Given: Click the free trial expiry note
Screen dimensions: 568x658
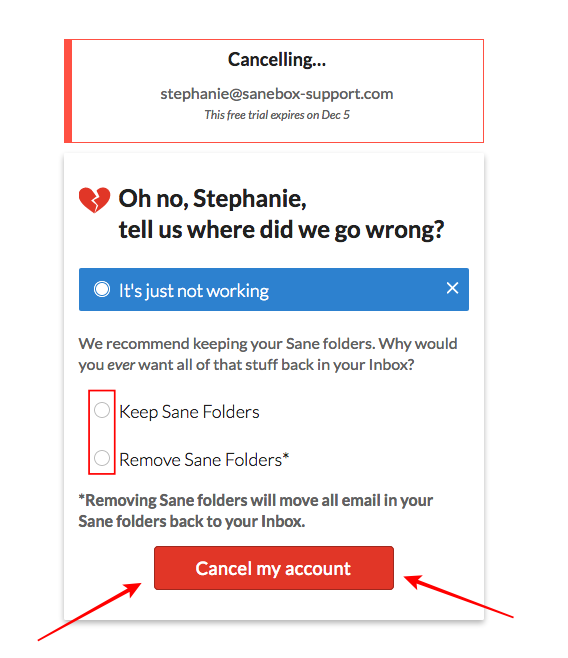Looking at the screenshot, I should (x=277, y=115).
